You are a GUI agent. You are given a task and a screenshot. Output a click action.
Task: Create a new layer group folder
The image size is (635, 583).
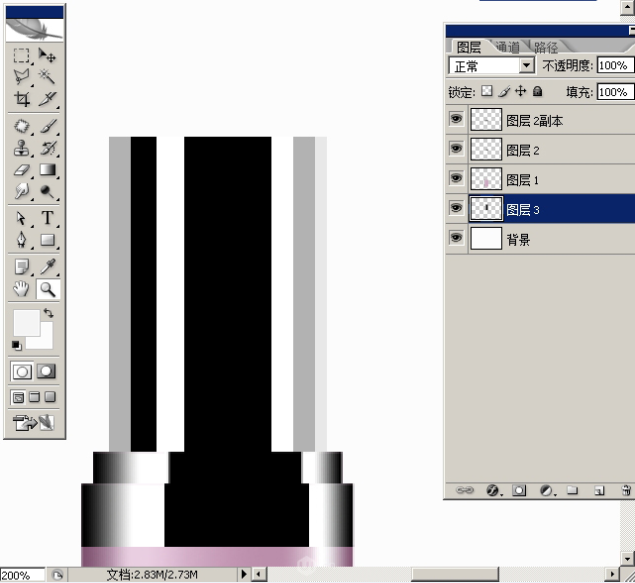pos(573,490)
